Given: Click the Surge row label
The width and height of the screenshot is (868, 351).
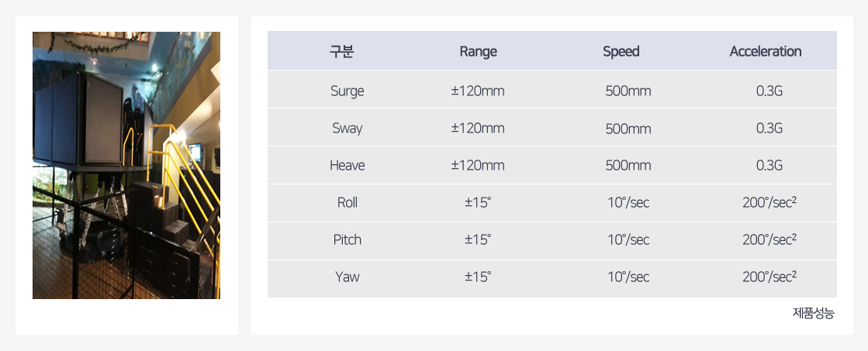Looking at the screenshot, I should tap(347, 91).
